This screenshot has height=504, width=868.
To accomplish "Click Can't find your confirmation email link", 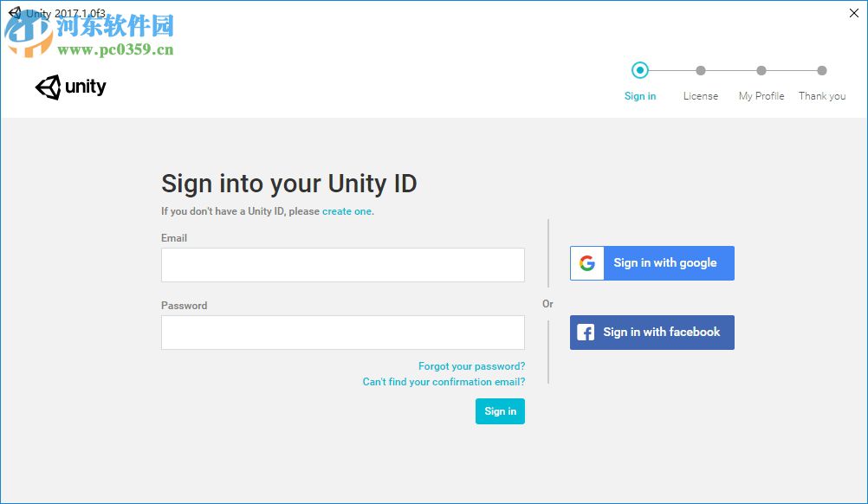I will tap(443, 381).
